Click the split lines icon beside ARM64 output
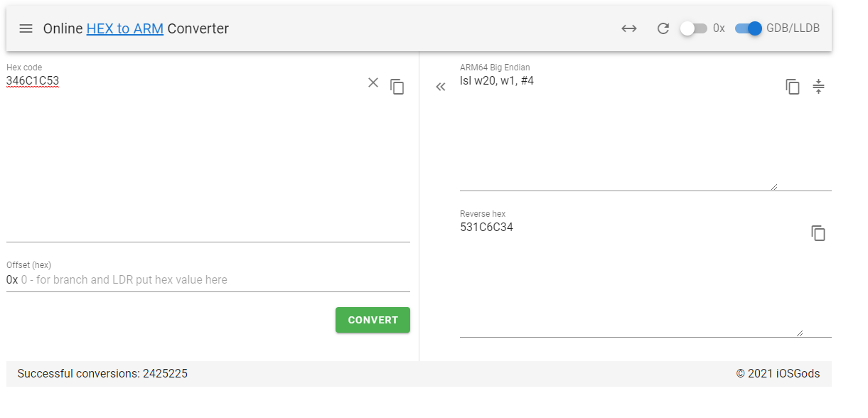The image size is (868, 418). 818,87
